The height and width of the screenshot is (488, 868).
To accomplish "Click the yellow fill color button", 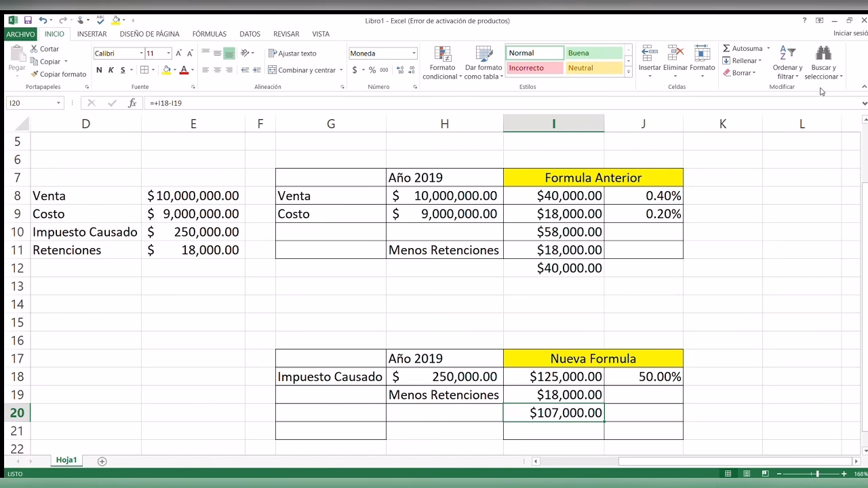I will [166, 70].
